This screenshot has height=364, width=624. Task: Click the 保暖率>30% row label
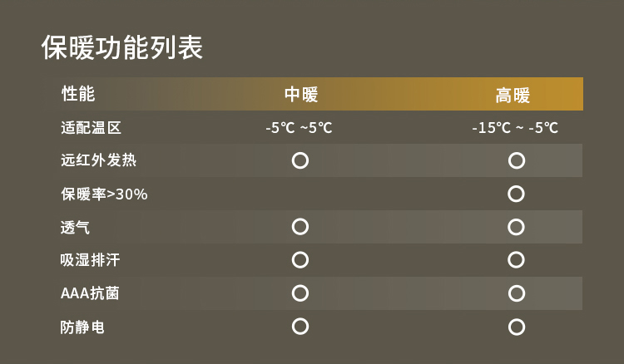click(104, 194)
